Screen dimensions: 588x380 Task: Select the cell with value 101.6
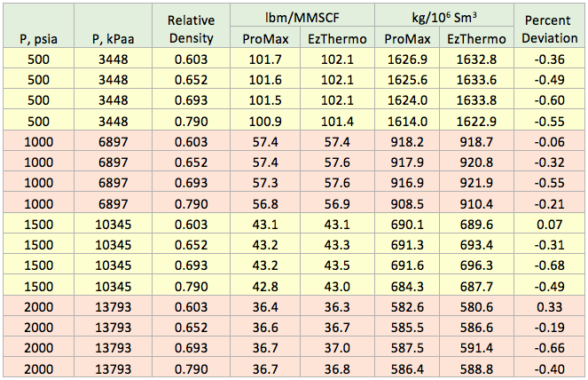265,79
